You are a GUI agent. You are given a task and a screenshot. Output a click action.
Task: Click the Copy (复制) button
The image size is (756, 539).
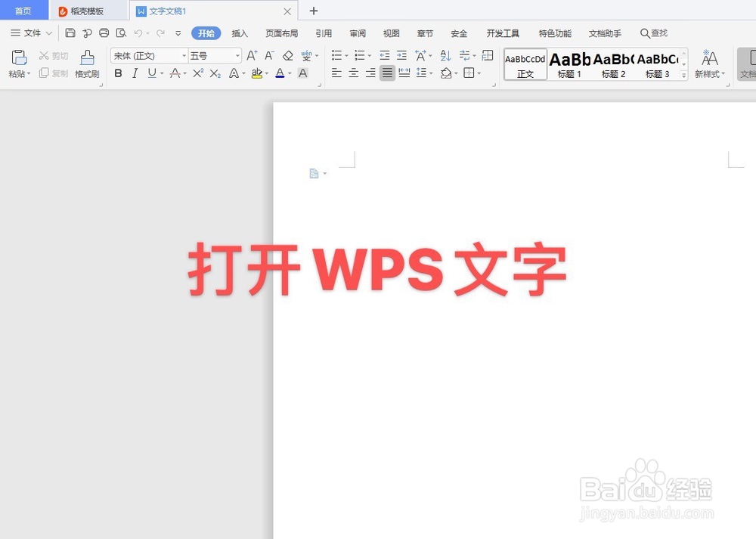coord(54,73)
